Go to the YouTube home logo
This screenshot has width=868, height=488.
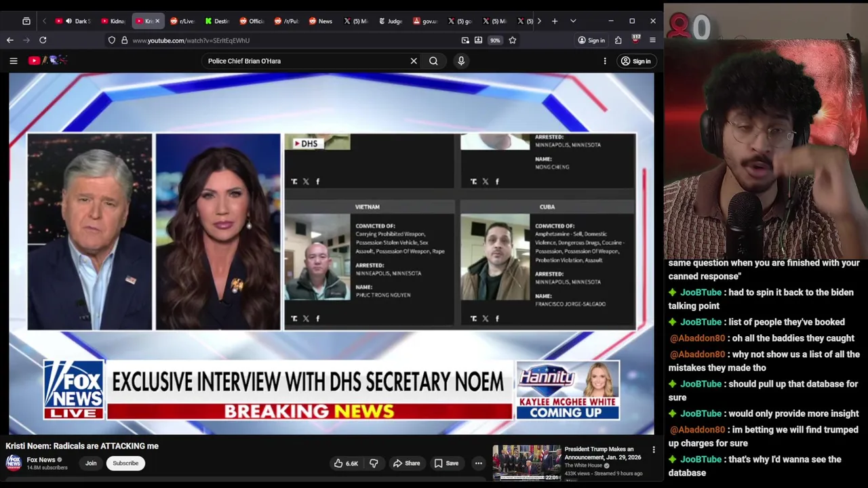[47, 60]
